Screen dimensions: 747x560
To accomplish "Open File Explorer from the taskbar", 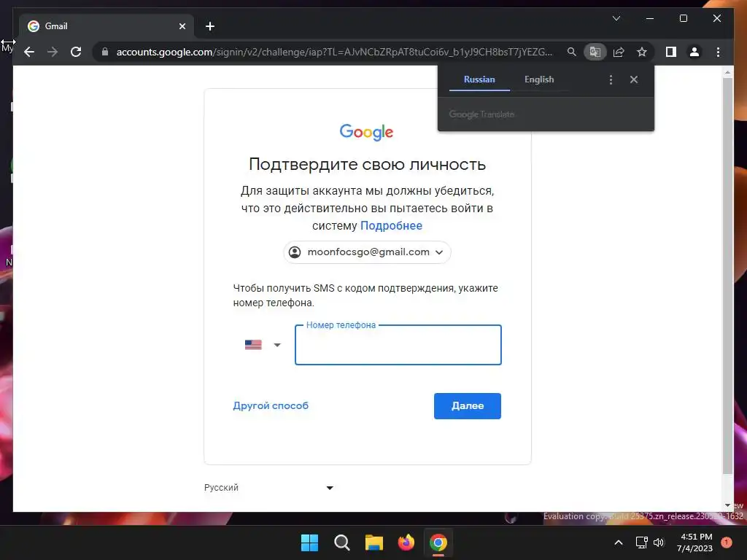I will [x=374, y=542].
